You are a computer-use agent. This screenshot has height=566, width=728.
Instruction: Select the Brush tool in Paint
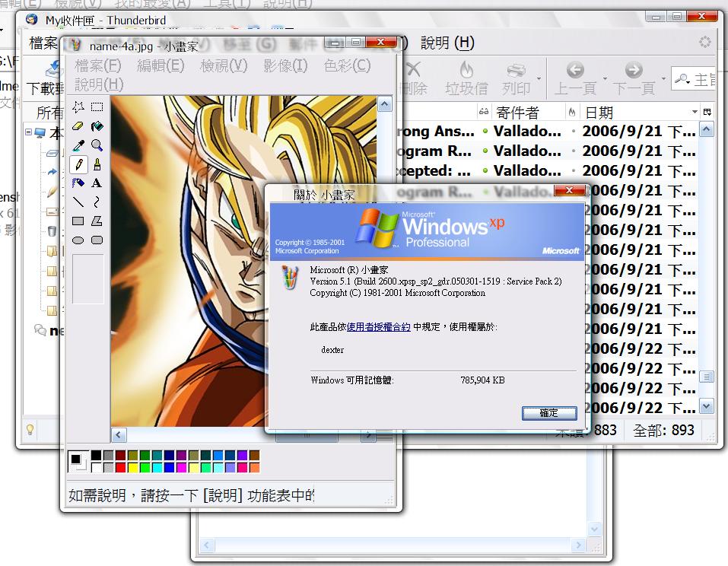[97, 164]
